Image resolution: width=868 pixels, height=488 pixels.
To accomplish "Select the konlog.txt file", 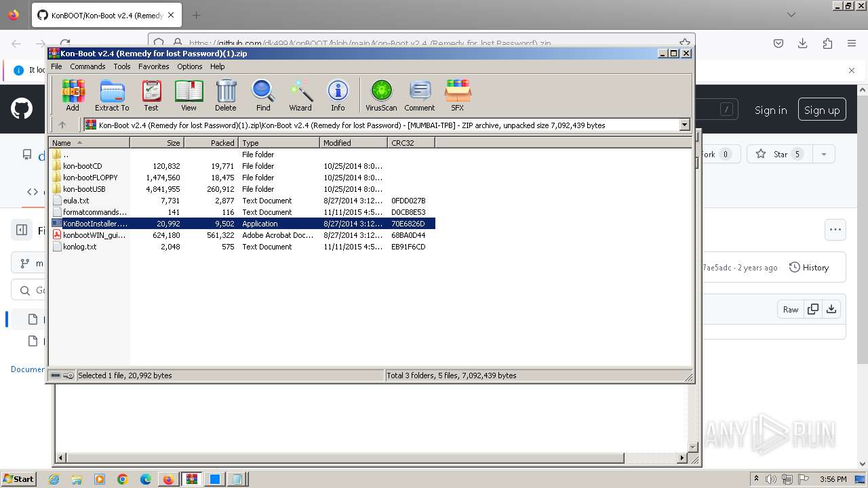I will 242,247.
